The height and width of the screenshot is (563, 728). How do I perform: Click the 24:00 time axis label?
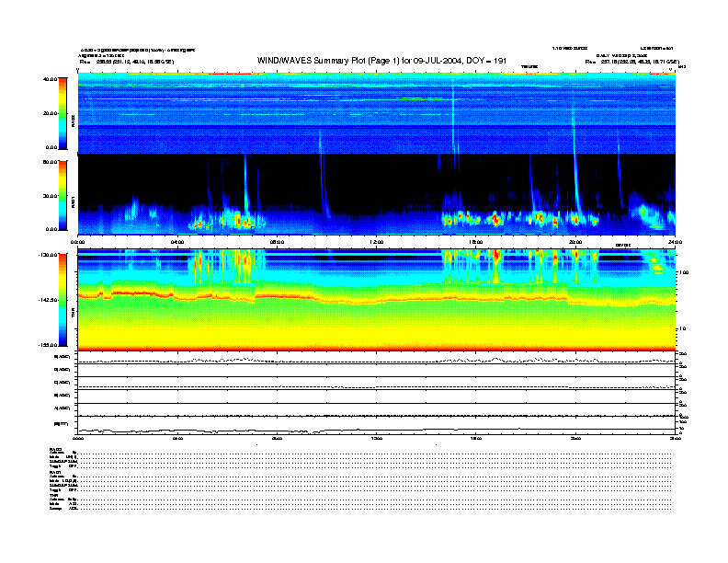click(674, 243)
